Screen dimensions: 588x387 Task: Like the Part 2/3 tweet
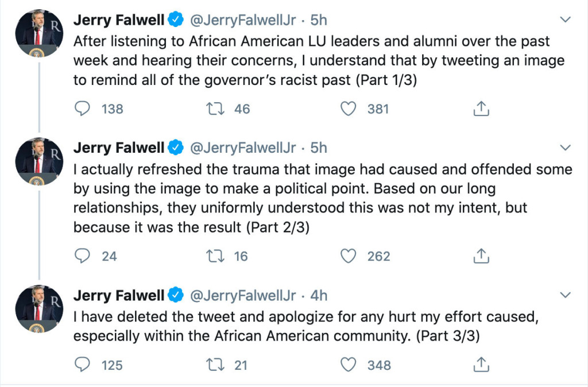[348, 256]
